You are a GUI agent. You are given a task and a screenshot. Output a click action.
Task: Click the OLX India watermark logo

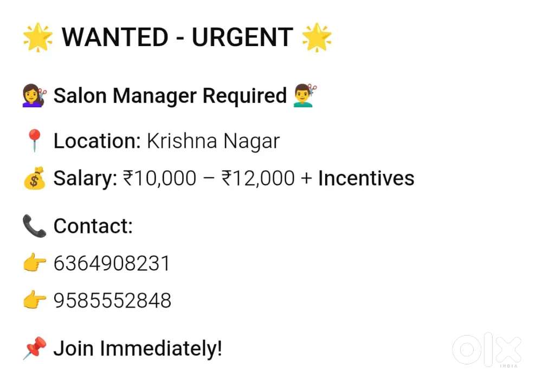(x=487, y=350)
